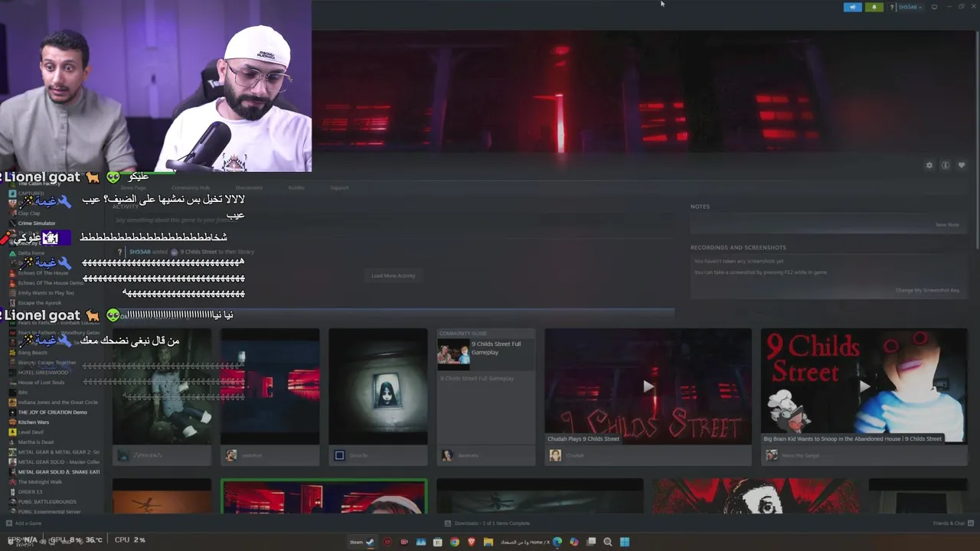The image size is (980, 551).
Task: Select Kitchen Wars in the library list
Action: click(33, 422)
